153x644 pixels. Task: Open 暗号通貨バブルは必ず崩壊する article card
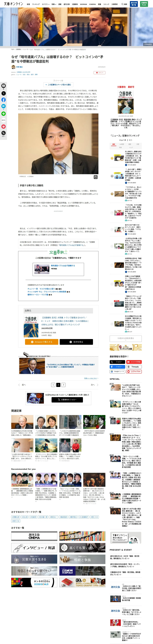click(58, 269)
